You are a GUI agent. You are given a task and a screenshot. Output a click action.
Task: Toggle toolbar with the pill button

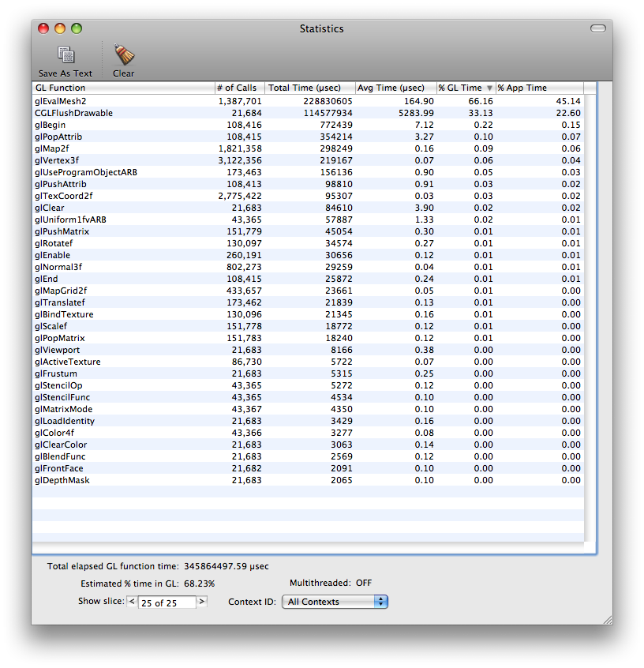(x=598, y=28)
